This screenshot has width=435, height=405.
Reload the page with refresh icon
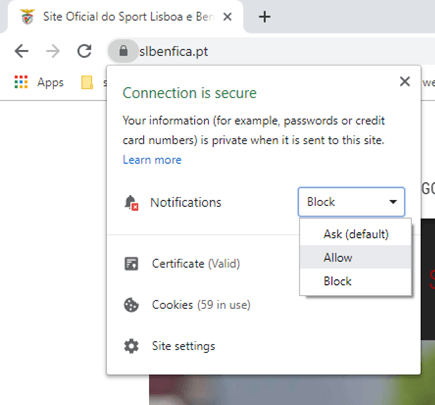pos(84,51)
